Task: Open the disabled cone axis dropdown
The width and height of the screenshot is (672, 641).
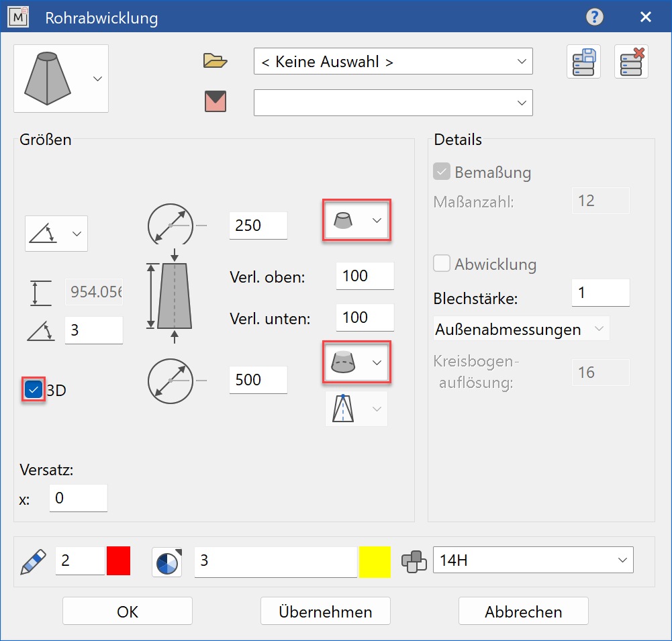Action: (x=356, y=409)
